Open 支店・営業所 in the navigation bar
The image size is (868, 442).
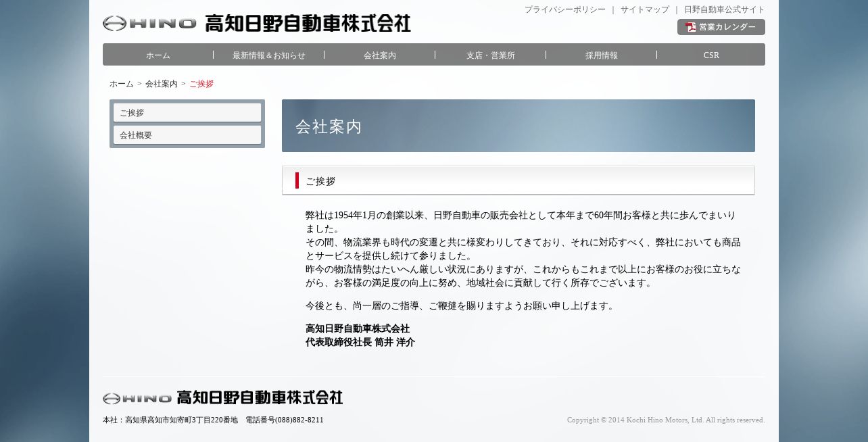[491, 55]
